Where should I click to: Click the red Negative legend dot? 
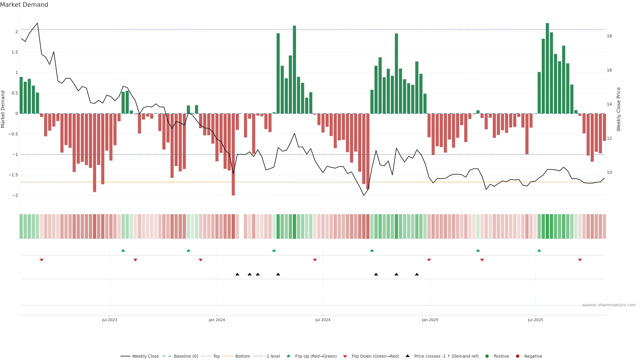pos(518,356)
